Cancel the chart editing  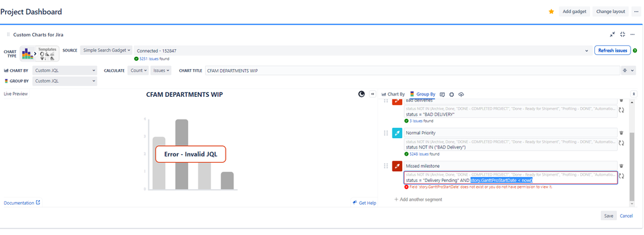pos(627,216)
